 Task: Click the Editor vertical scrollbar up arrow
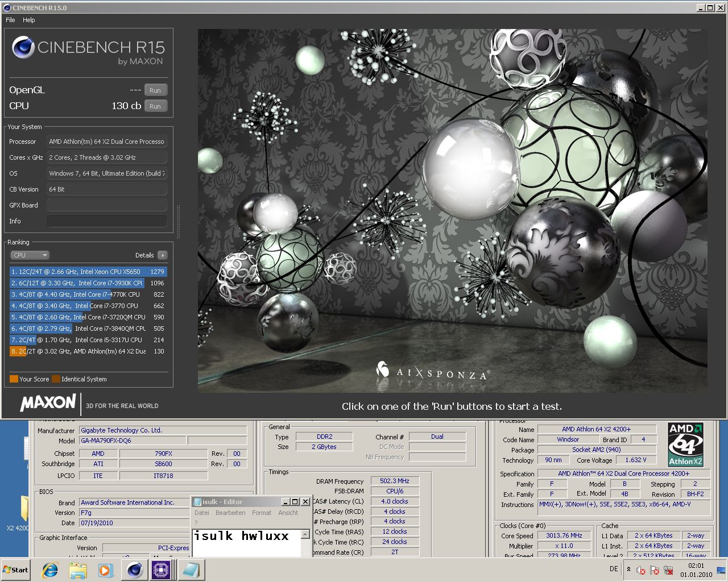(305, 534)
